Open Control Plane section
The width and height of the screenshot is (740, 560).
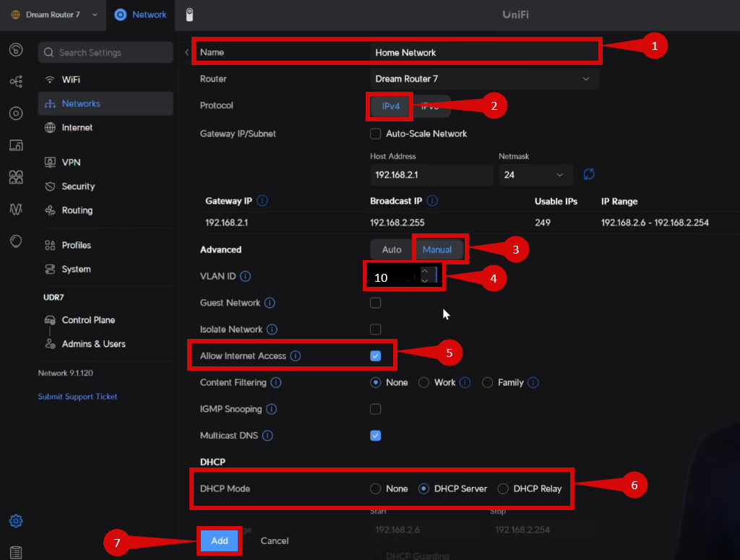coord(106,320)
